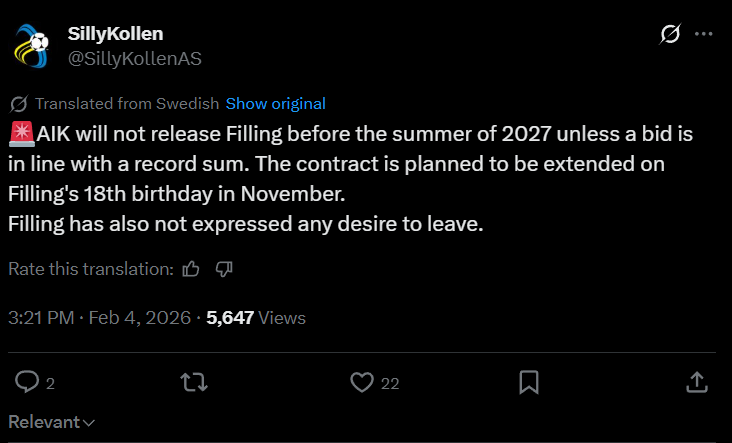The image size is (732, 443).
Task: Click the @SillyKollenAS handle
Action: (134, 58)
